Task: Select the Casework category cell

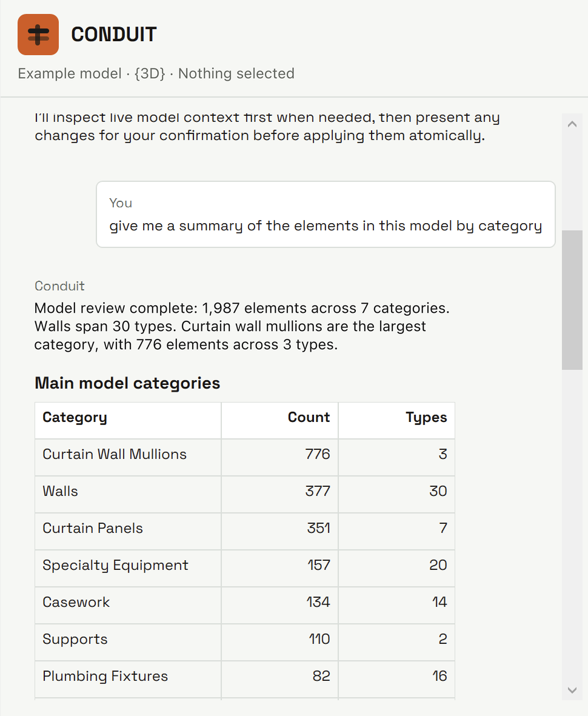Action: [x=129, y=606]
